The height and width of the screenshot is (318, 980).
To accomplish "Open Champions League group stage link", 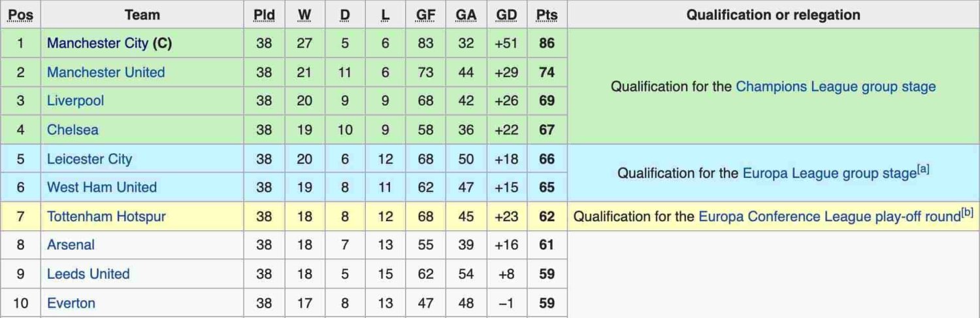I will tap(836, 86).
